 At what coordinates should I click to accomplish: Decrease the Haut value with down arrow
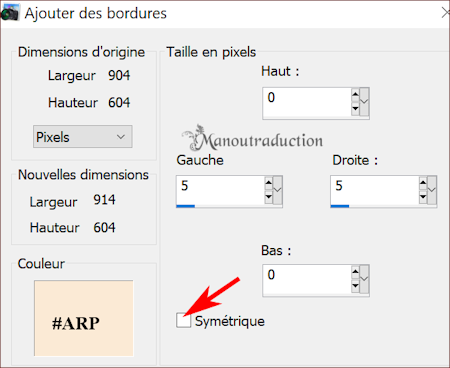tap(355, 109)
